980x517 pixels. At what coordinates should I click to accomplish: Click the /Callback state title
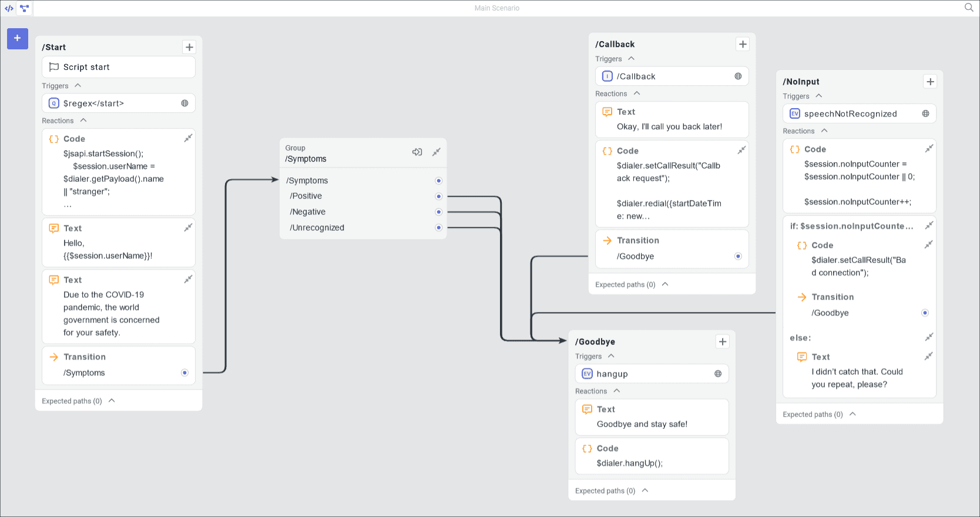pyautogui.click(x=615, y=44)
